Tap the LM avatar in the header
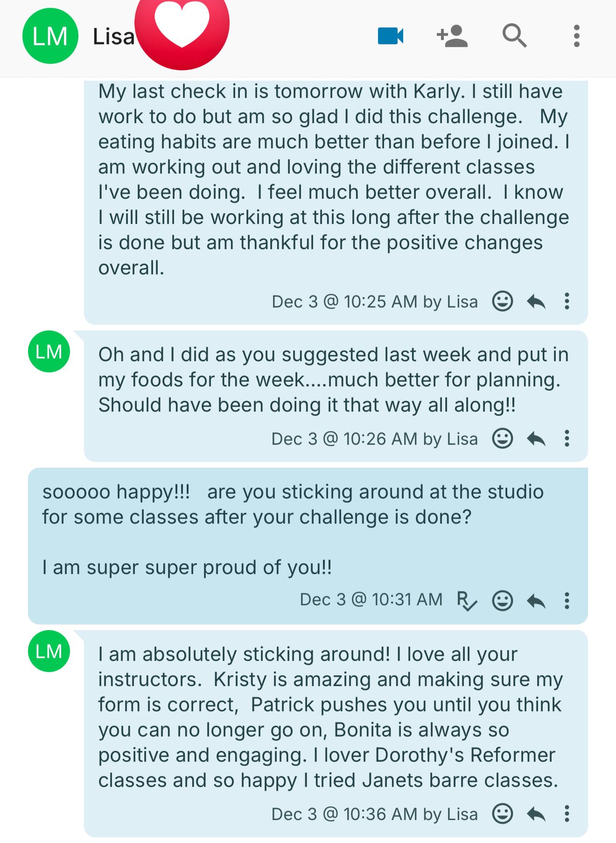The image size is (616, 843). [50, 36]
